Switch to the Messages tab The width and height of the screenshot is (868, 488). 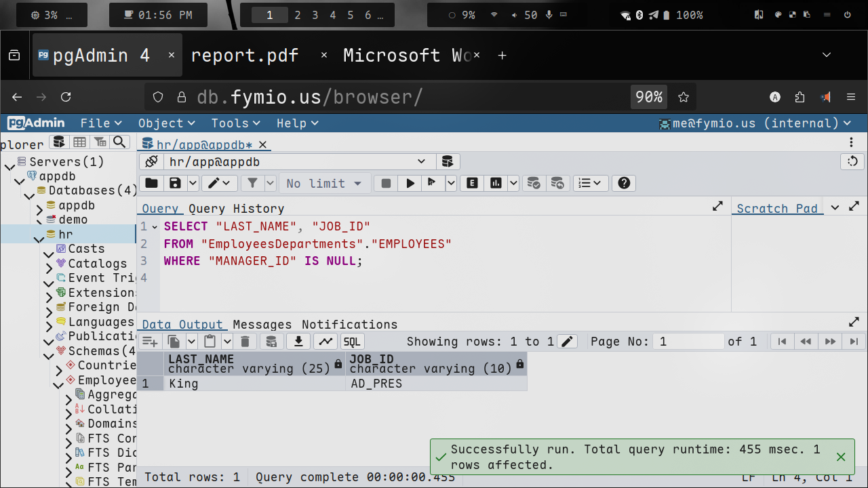(x=262, y=325)
